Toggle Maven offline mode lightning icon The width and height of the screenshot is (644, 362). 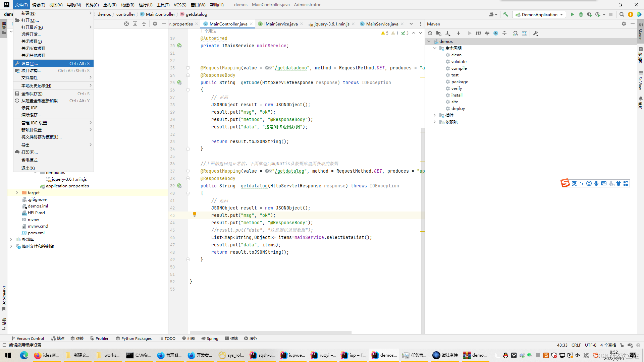(495, 33)
